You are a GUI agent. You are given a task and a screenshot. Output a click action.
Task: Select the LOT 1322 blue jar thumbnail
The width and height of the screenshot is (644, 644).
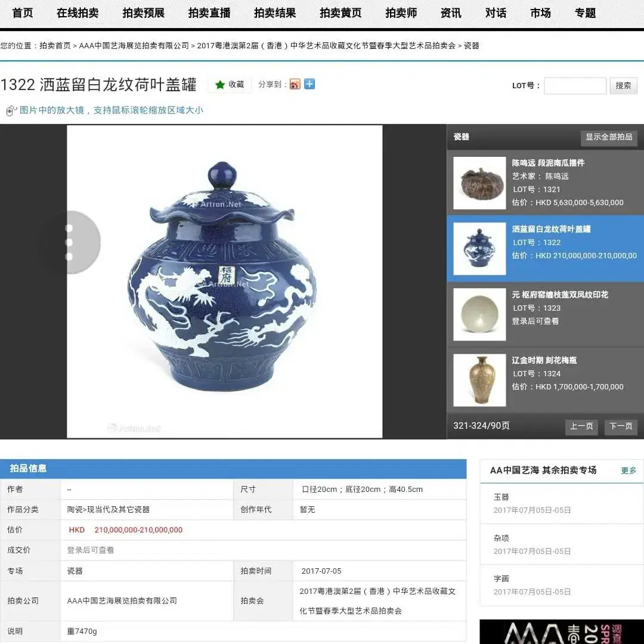[479, 249]
